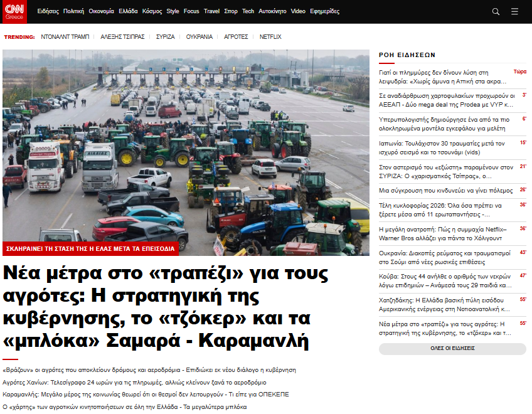This screenshot has width=532, height=414.
Task: Open the Εφημερίδες menu item
Action: coord(324,11)
